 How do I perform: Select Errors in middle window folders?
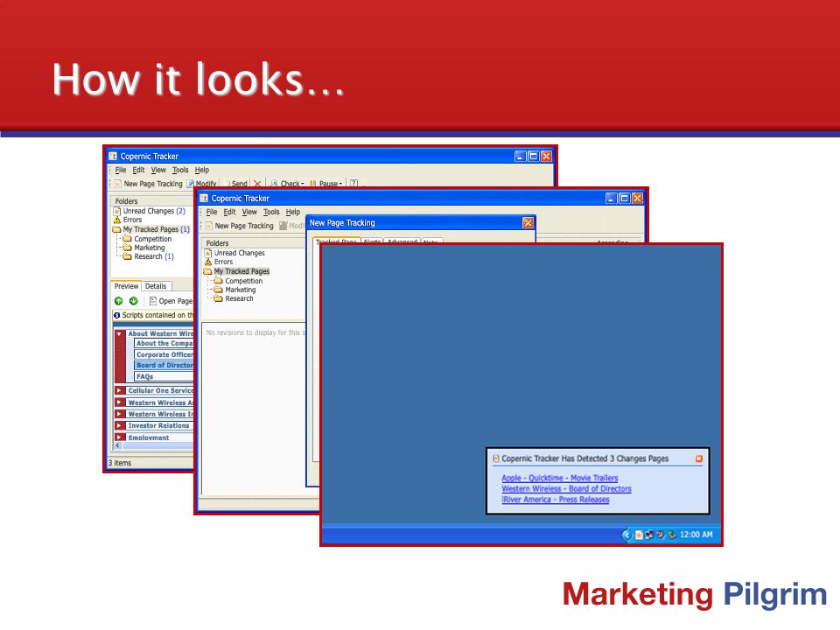219,262
